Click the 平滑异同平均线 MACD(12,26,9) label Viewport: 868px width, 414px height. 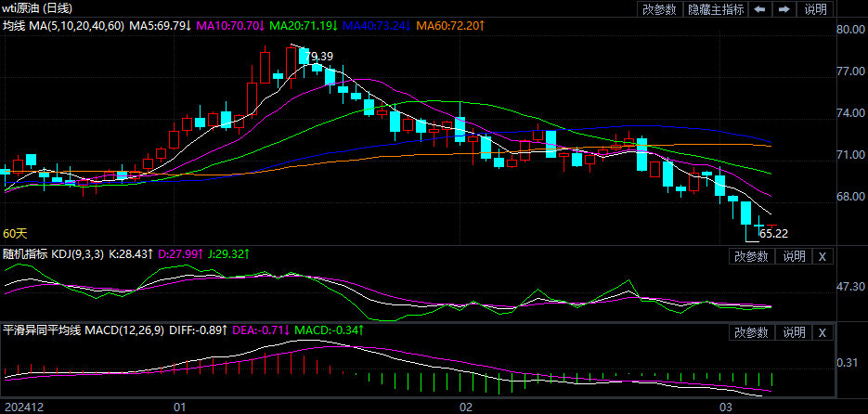tap(84, 330)
